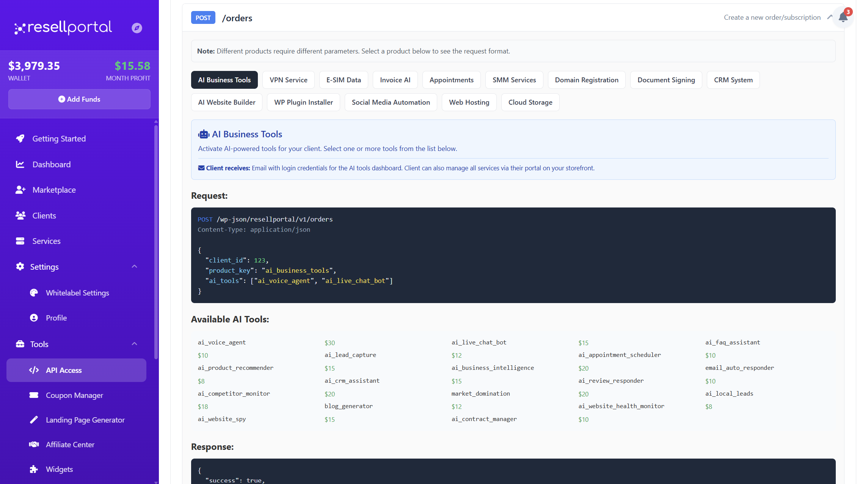Select the VPN Service product tab
This screenshot has width=868, height=484.
click(x=288, y=80)
